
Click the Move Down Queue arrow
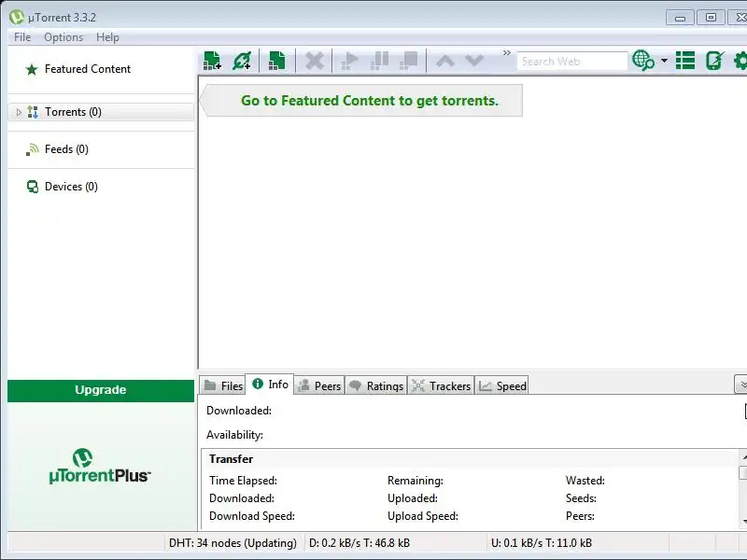coord(474,61)
